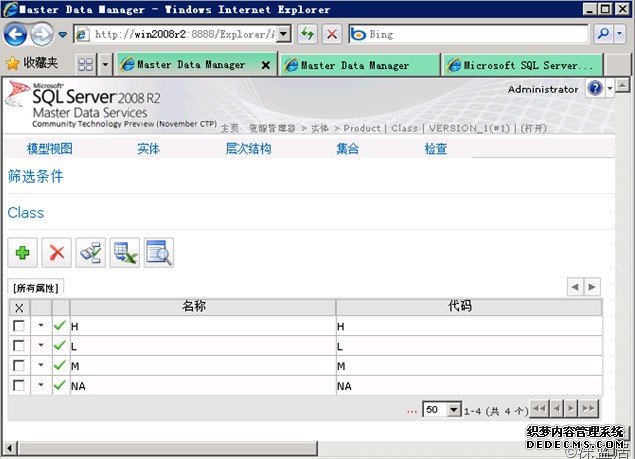The image size is (635, 459).
Task: Check the checkbox for row M
Action: point(19,366)
